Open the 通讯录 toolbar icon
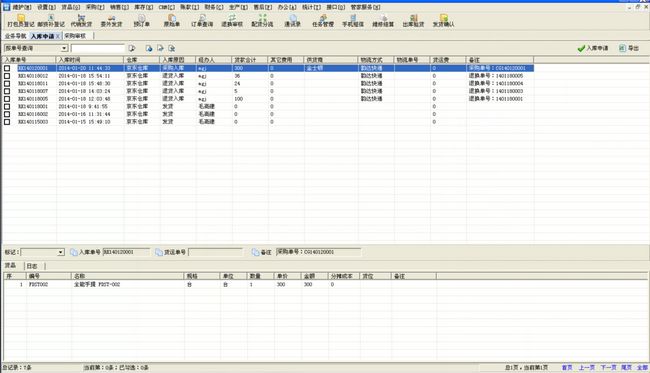This screenshot has height=373, width=650. coord(292,20)
